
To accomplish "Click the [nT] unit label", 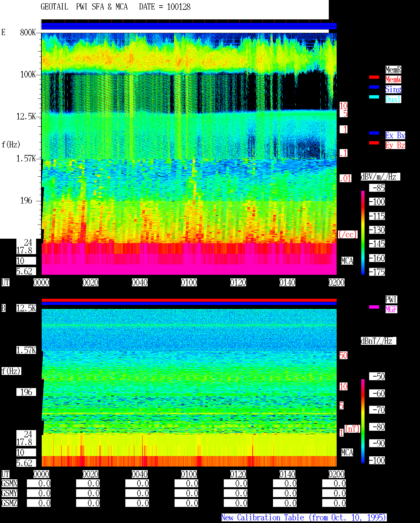I will click(352, 429).
